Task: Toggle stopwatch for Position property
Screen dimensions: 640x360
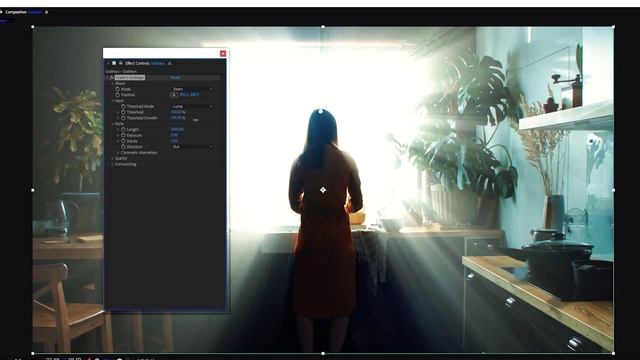Action: (x=118, y=95)
